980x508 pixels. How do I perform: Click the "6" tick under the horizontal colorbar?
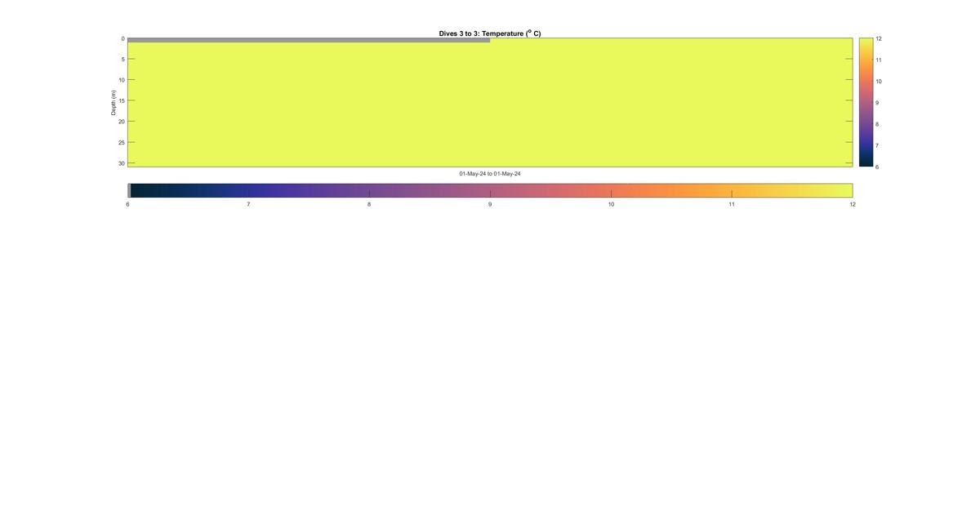coord(127,204)
